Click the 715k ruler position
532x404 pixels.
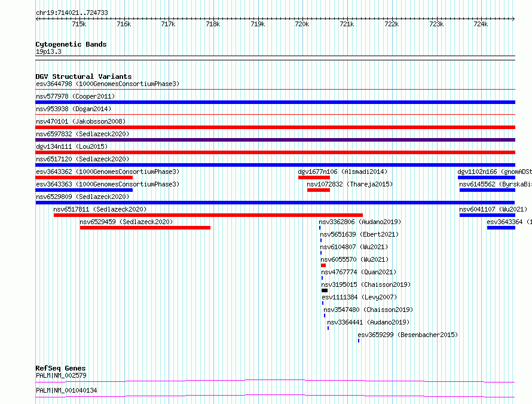pos(79,24)
